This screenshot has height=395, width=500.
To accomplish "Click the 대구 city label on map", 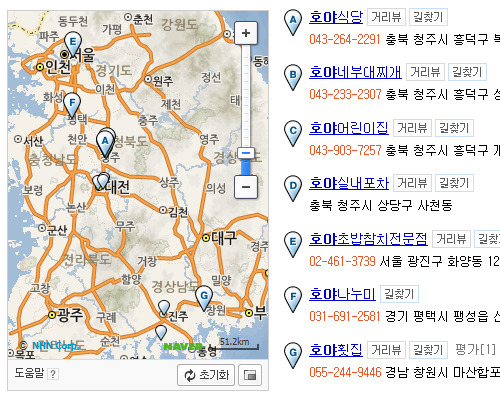I will 224,238.
